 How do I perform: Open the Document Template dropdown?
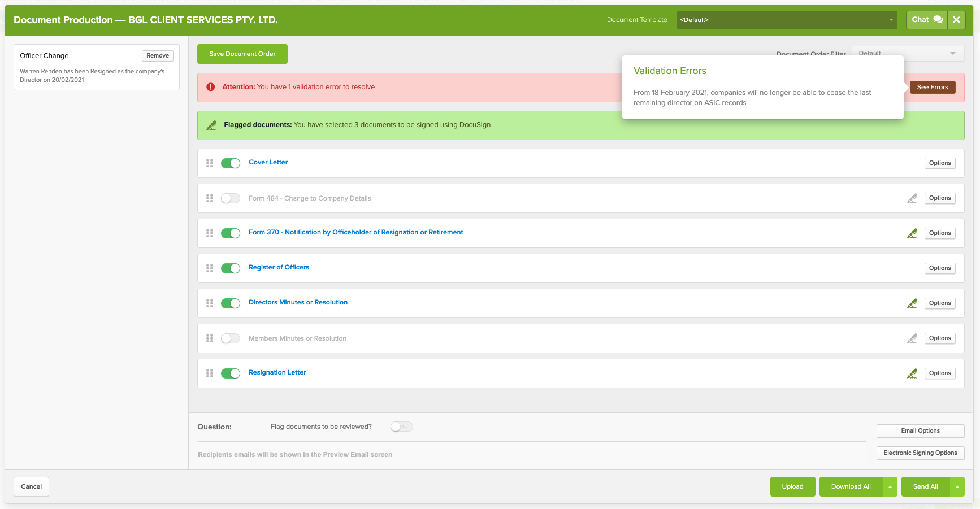(786, 20)
